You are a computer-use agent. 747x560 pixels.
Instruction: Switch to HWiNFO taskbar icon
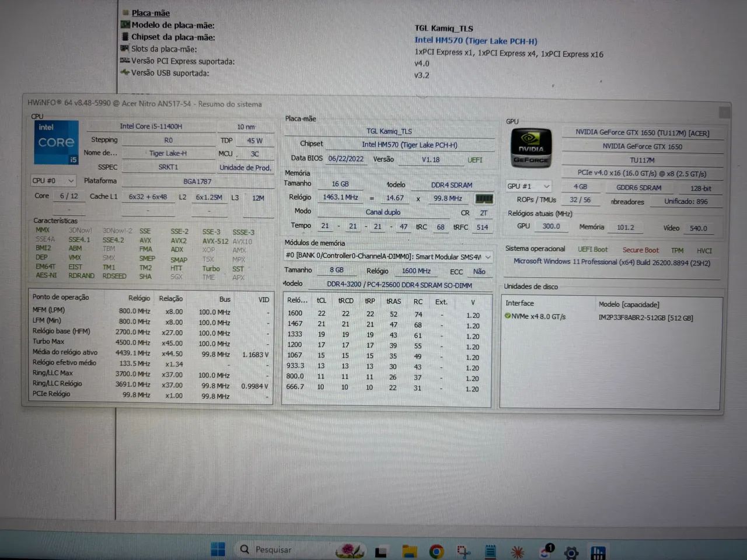click(598, 552)
